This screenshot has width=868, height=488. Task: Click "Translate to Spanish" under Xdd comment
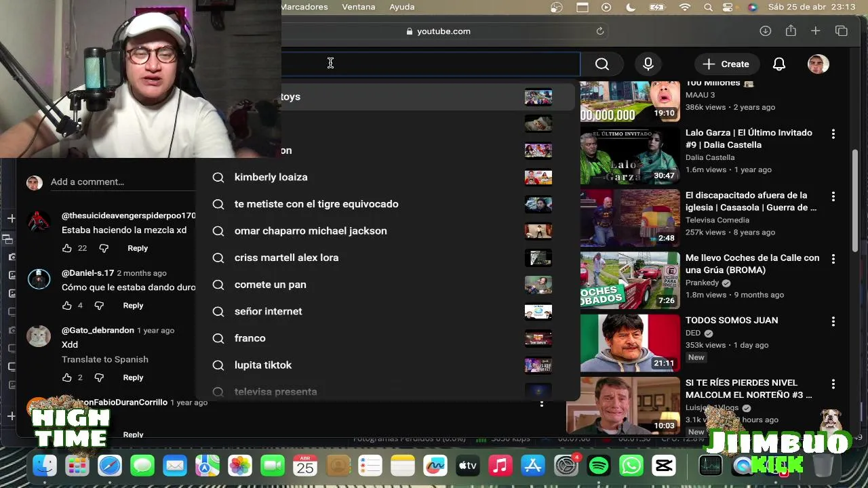pos(105,359)
